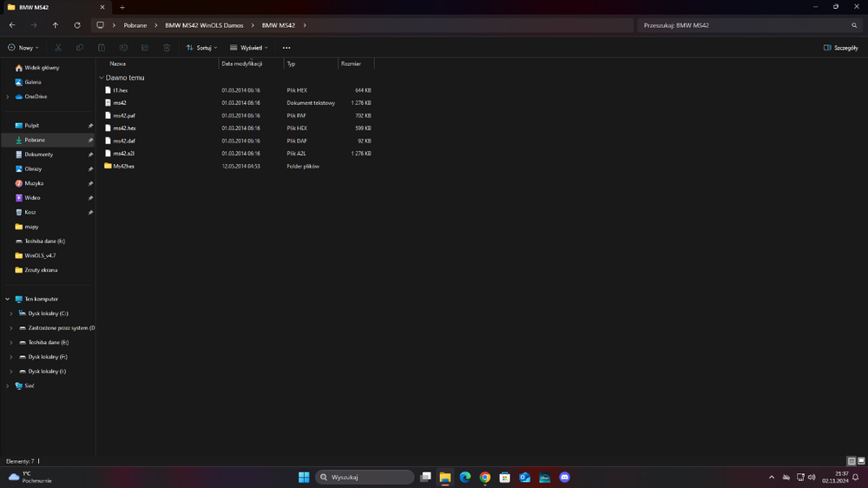Toggle the Szczegóły details pane

pyautogui.click(x=840, y=48)
